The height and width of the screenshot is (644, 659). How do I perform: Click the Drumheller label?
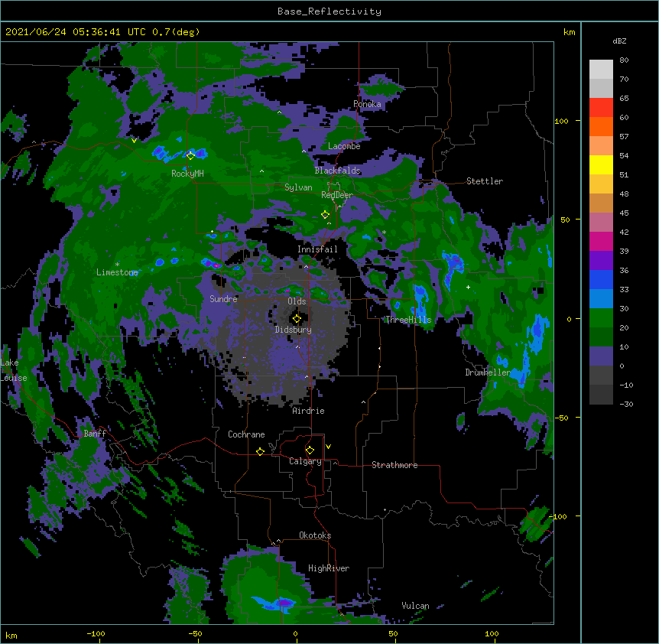tap(488, 372)
